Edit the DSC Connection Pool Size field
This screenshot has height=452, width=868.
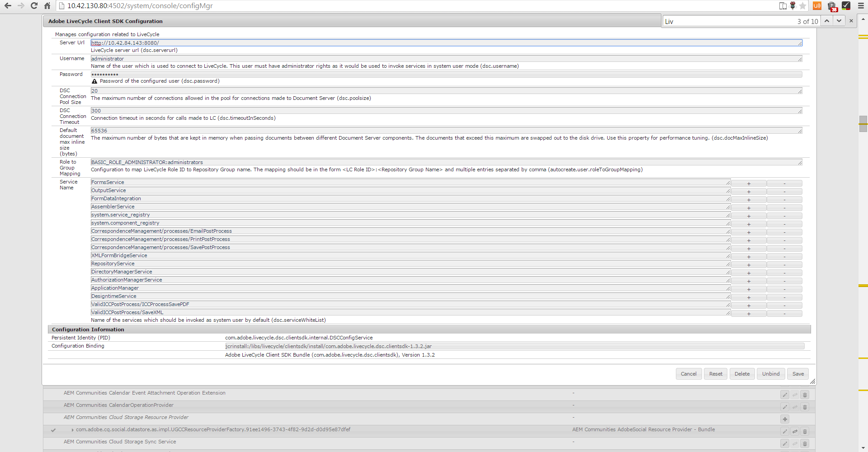click(x=447, y=91)
